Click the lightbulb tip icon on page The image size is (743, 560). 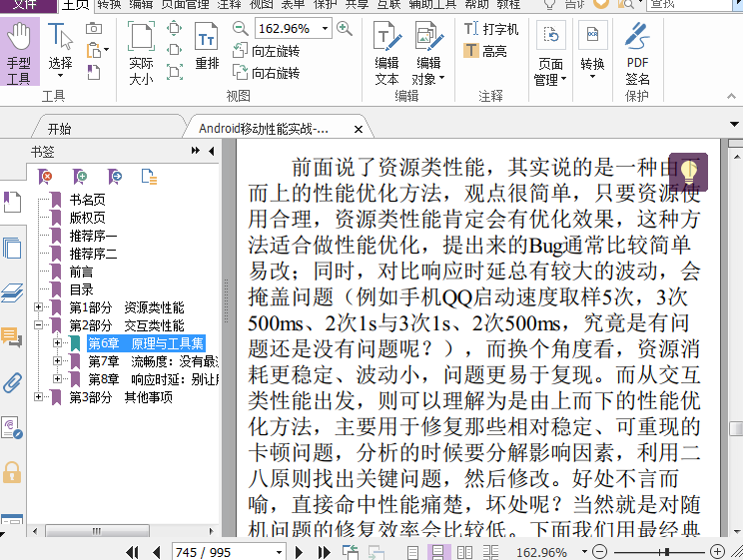(688, 172)
